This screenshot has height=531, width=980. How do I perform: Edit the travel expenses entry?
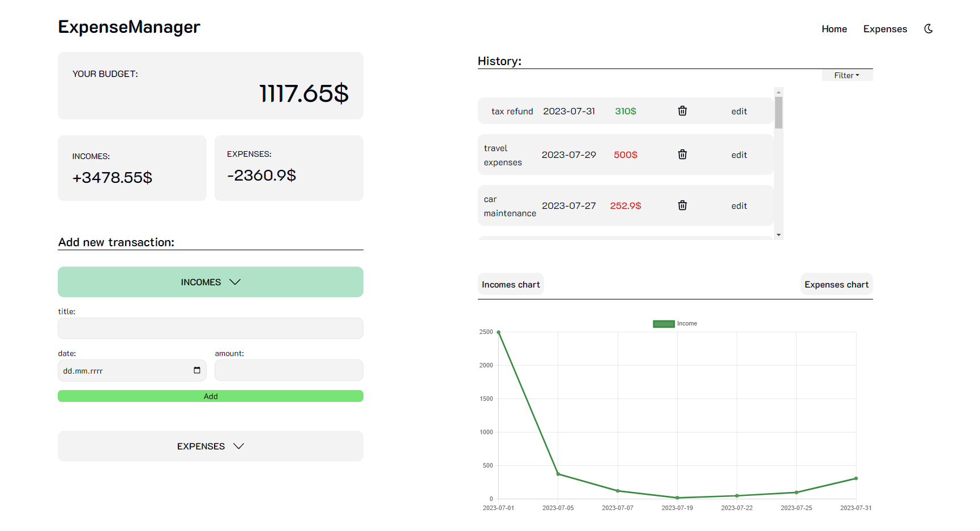[739, 154]
